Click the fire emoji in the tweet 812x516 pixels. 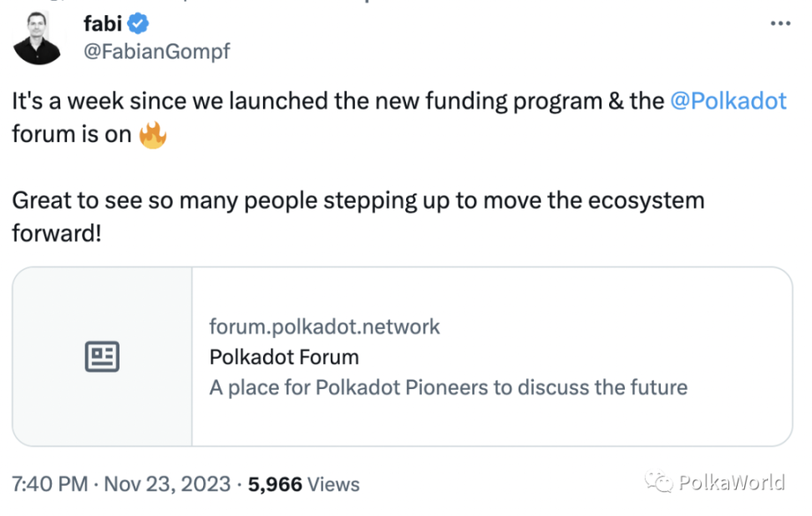click(153, 134)
